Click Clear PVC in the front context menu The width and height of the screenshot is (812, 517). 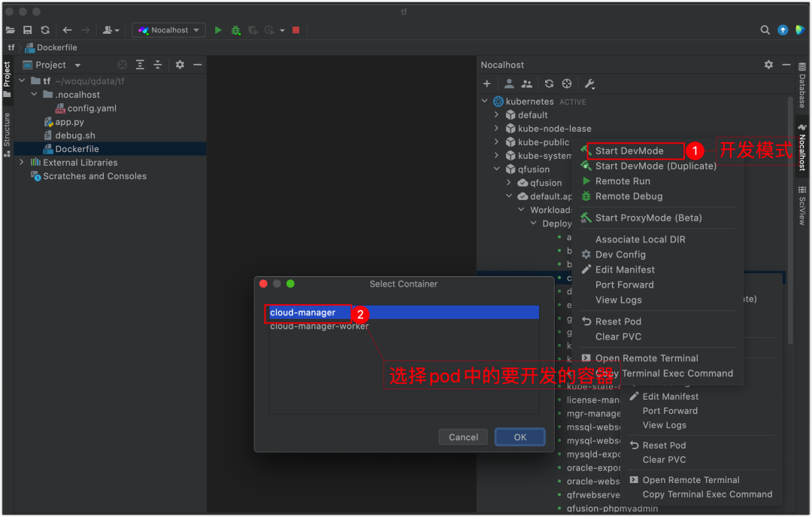(618, 336)
